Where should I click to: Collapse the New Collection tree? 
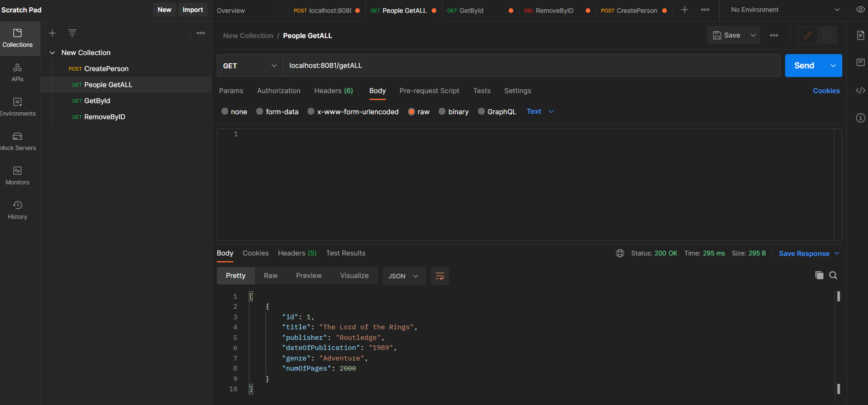(52, 53)
